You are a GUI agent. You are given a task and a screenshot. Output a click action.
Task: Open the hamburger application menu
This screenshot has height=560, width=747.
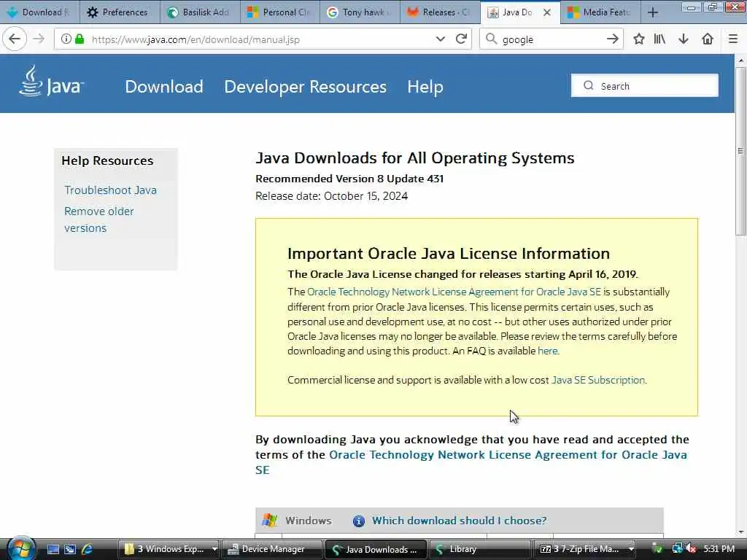(733, 39)
